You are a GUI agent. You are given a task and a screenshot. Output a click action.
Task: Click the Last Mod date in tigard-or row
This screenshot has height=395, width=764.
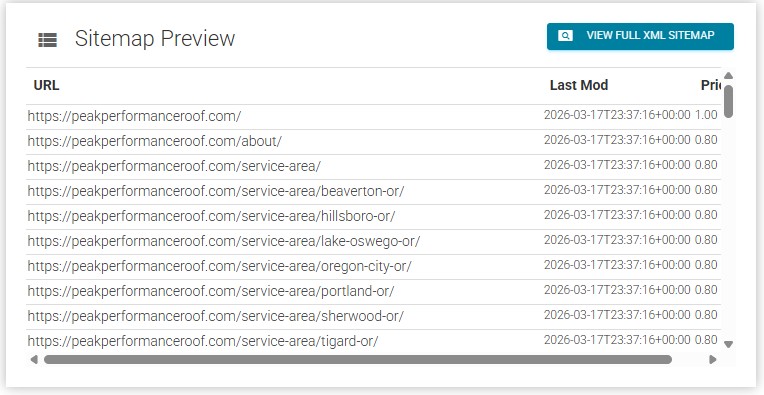pos(617,339)
